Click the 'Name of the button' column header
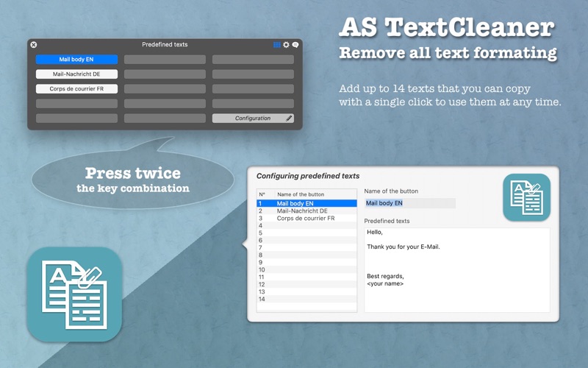 316,194
